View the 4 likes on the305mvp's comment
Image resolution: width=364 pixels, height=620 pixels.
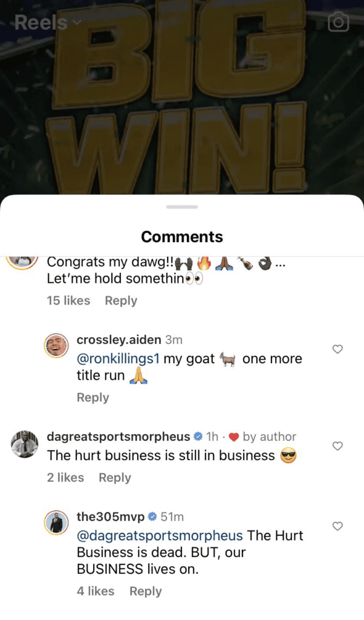click(95, 591)
